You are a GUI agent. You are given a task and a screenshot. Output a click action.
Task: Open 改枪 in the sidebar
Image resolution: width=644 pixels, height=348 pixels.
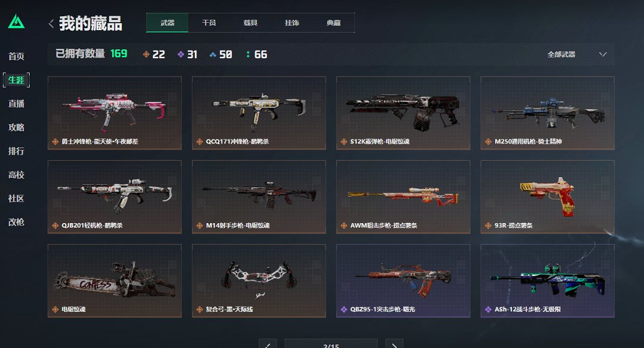point(16,222)
